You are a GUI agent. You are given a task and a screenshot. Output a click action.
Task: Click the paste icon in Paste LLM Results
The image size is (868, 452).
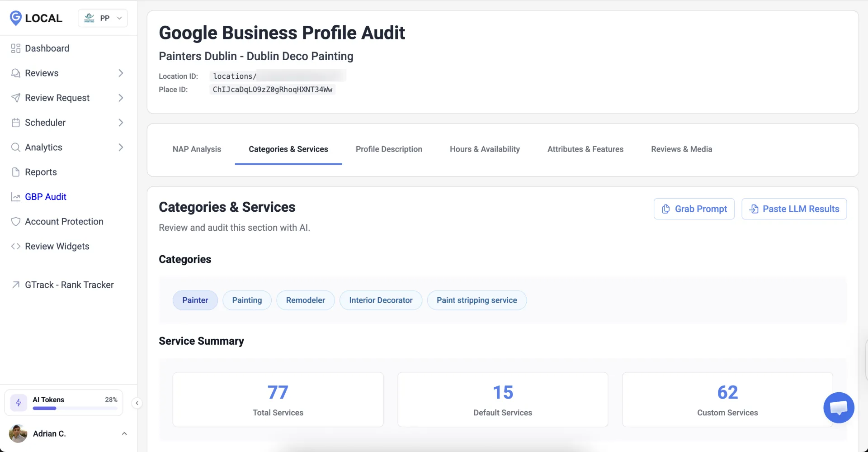point(754,209)
